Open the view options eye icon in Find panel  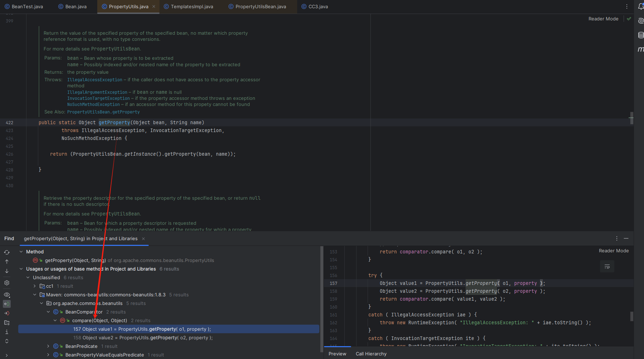click(x=7, y=295)
